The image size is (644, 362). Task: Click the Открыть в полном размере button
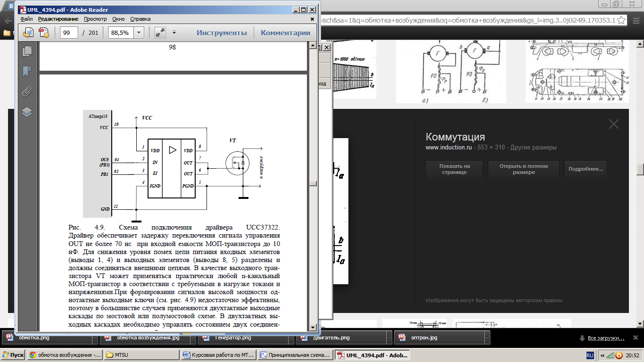tap(523, 169)
